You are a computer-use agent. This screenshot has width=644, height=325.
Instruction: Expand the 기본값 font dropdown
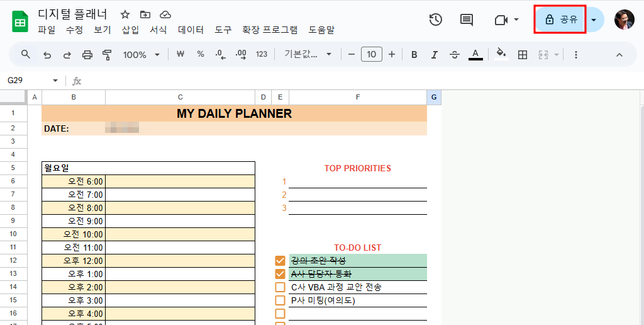[x=308, y=55]
